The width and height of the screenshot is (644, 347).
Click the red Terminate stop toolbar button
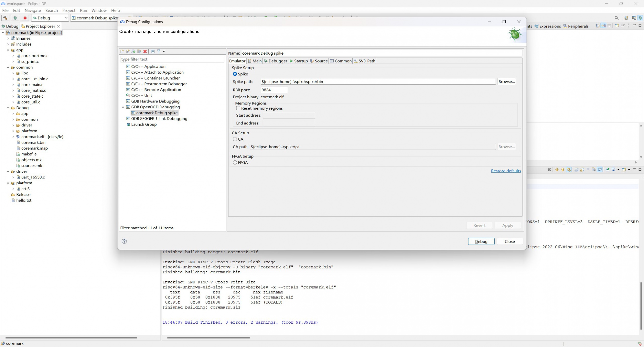point(25,18)
